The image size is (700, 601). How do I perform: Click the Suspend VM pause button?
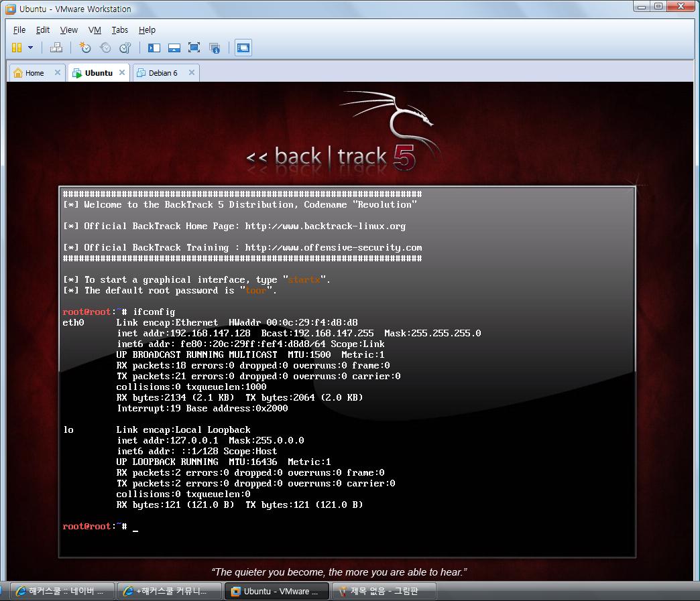point(17,48)
